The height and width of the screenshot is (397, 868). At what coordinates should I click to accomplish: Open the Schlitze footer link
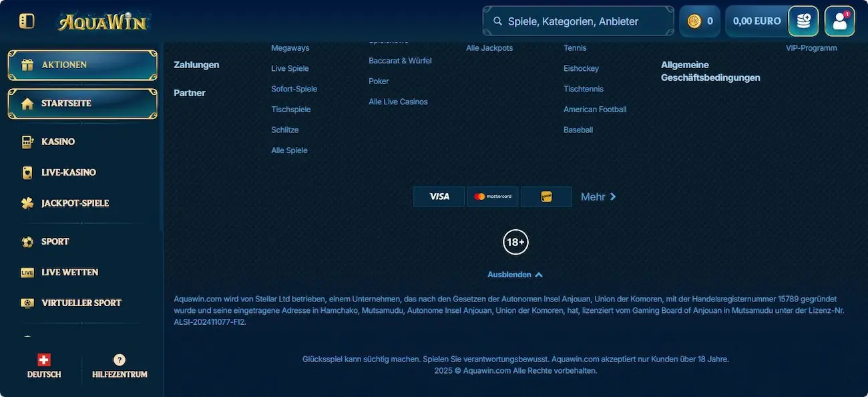click(285, 130)
